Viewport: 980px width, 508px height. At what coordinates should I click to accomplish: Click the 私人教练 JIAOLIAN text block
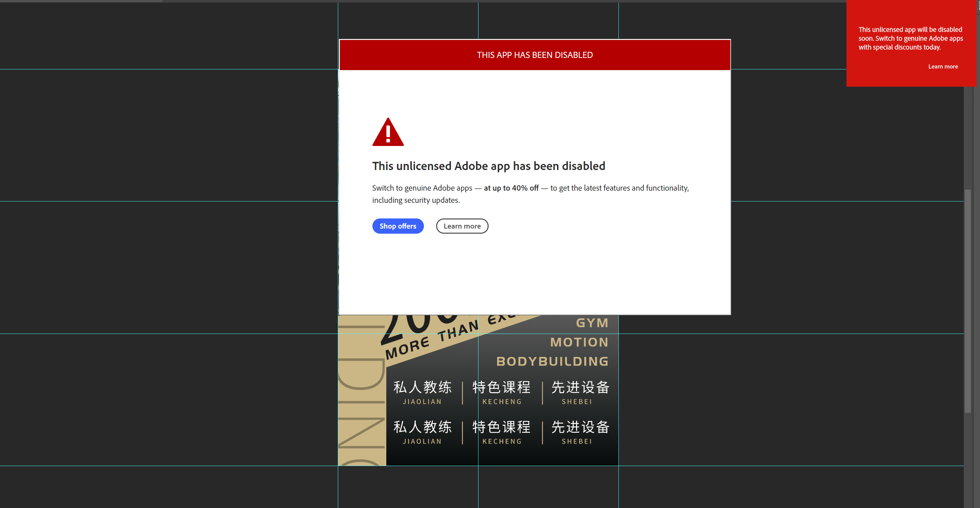[422, 391]
